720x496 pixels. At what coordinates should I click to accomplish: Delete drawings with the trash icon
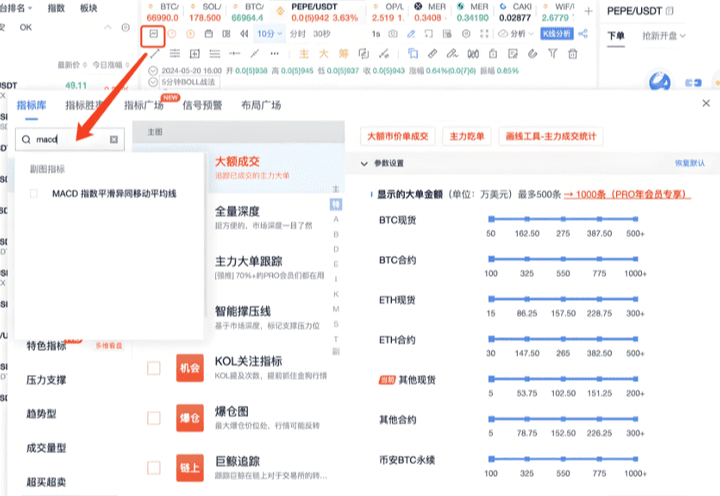tap(573, 54)
